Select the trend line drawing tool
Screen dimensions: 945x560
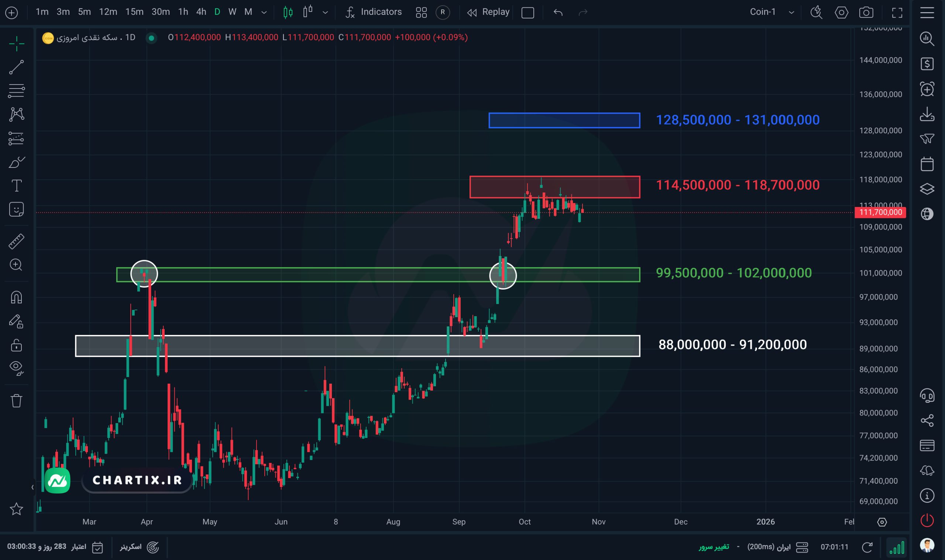click(16, 67)
